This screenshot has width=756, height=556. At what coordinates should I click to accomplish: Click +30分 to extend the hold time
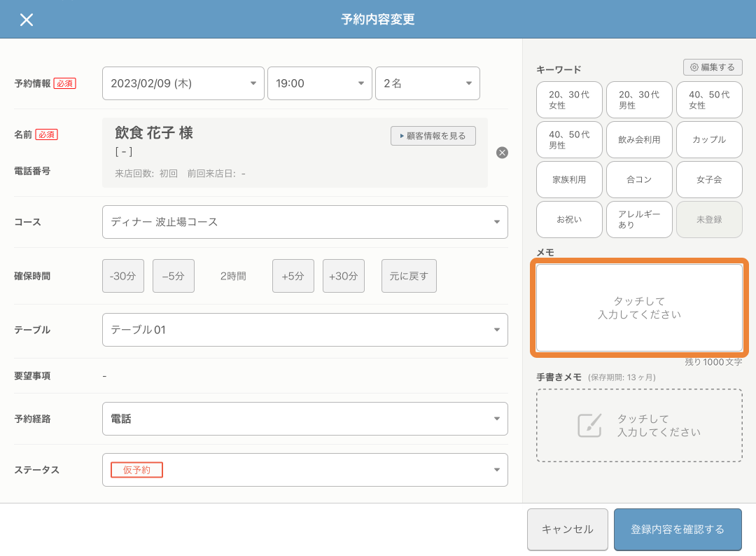point(343,275)
